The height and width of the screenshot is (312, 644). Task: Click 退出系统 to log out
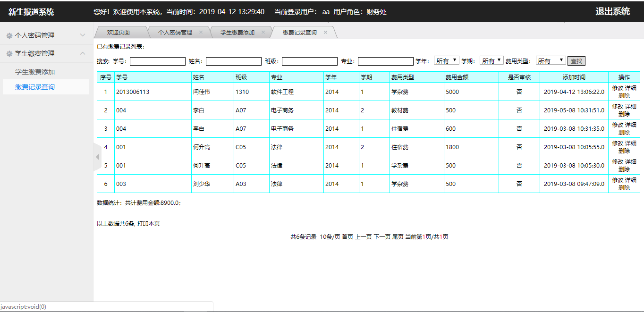tap(612, 12)
